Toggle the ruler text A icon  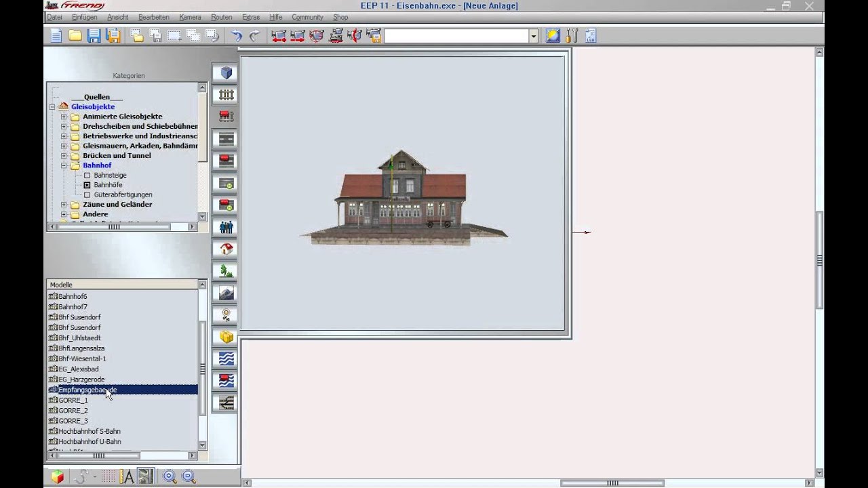tap(127, 476)
